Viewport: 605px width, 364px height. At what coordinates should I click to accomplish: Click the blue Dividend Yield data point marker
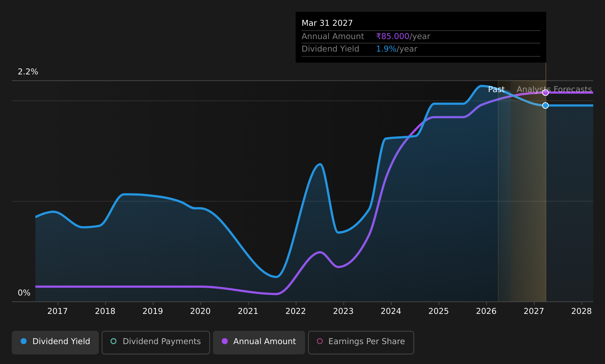(545, 105)
